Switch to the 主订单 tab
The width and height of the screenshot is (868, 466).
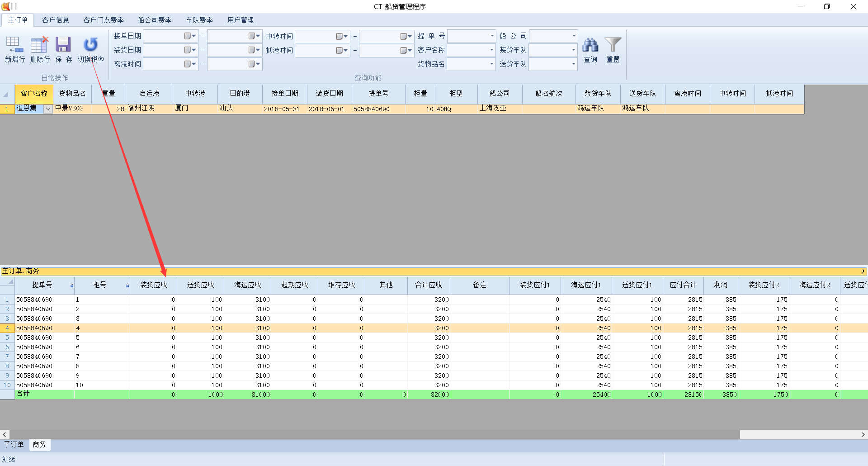pos(18,20)
